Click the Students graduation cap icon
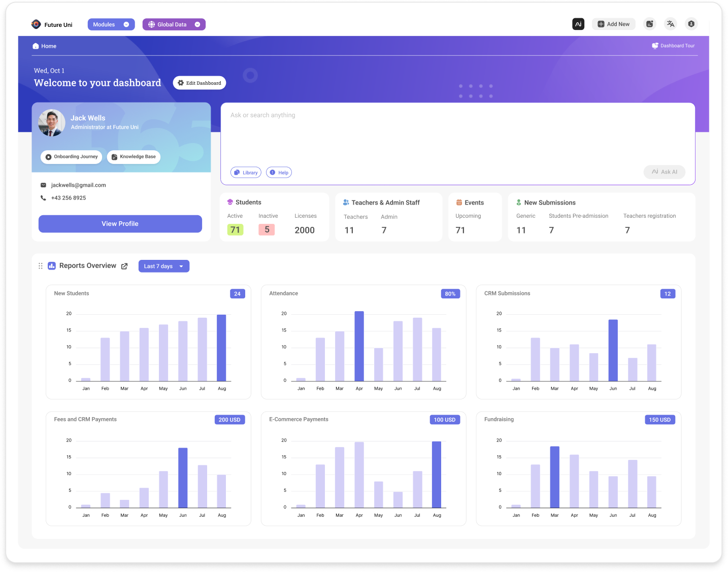Screen dimensions: 728x572 click(230, 202)
